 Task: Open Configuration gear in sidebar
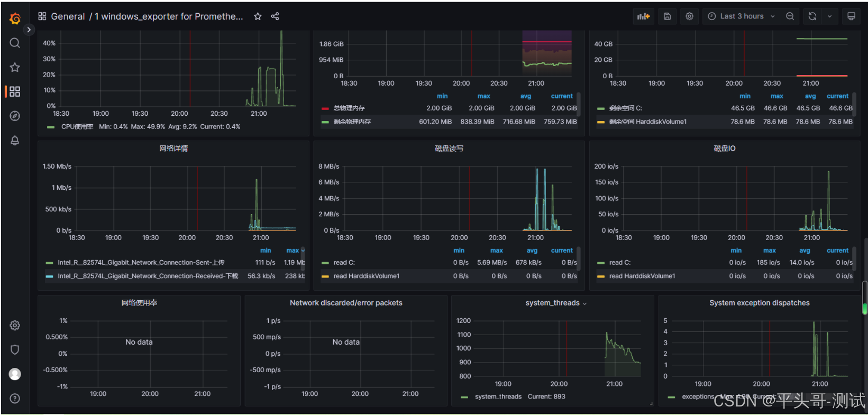pos(15,325)
